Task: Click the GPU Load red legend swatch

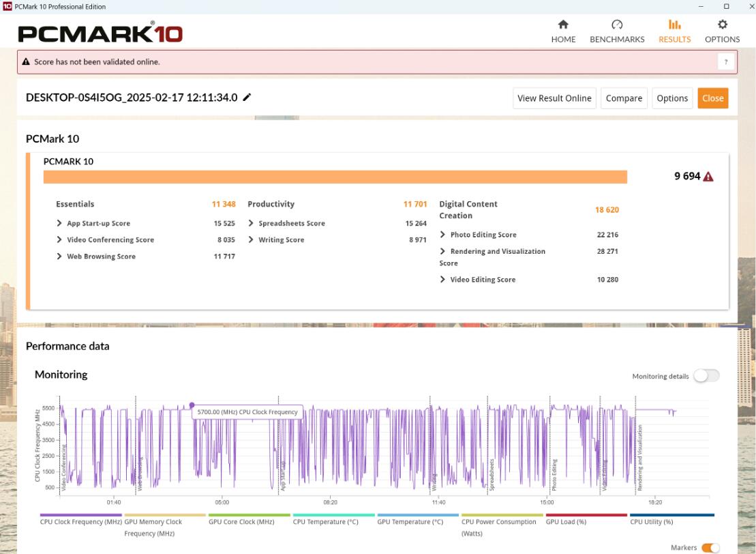Action: click(586, 515)
